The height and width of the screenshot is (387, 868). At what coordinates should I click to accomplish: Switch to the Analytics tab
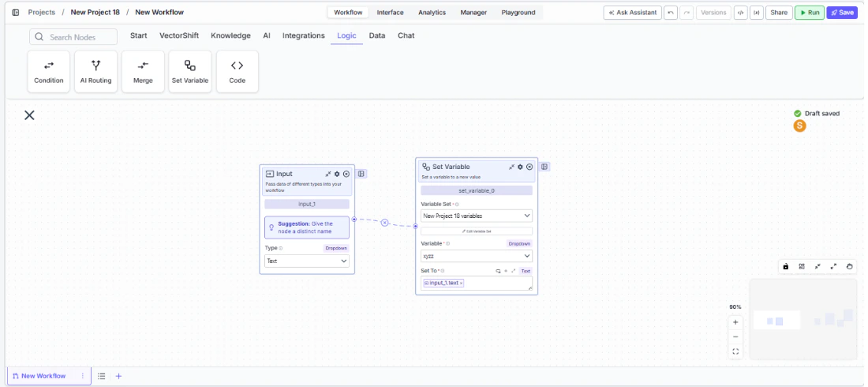click(432, 12)
